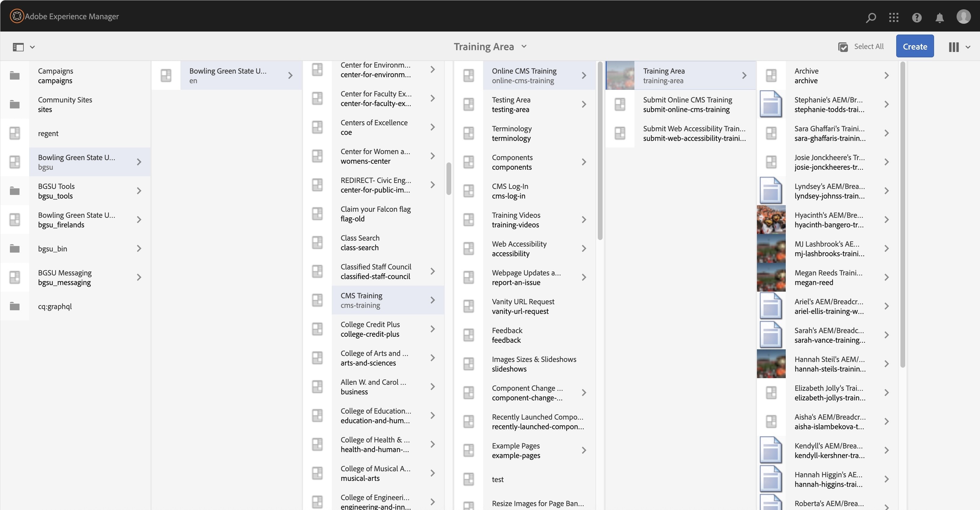Select the BGSU Messaging page icon
Image resolution: width=980 pixels, height=510 pixels.
(x=15, y=277)
